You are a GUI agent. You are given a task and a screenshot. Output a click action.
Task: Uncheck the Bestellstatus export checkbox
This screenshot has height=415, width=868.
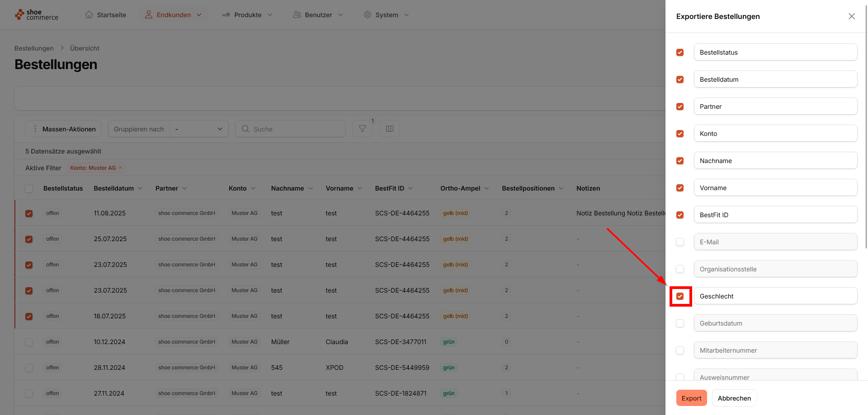680,52
